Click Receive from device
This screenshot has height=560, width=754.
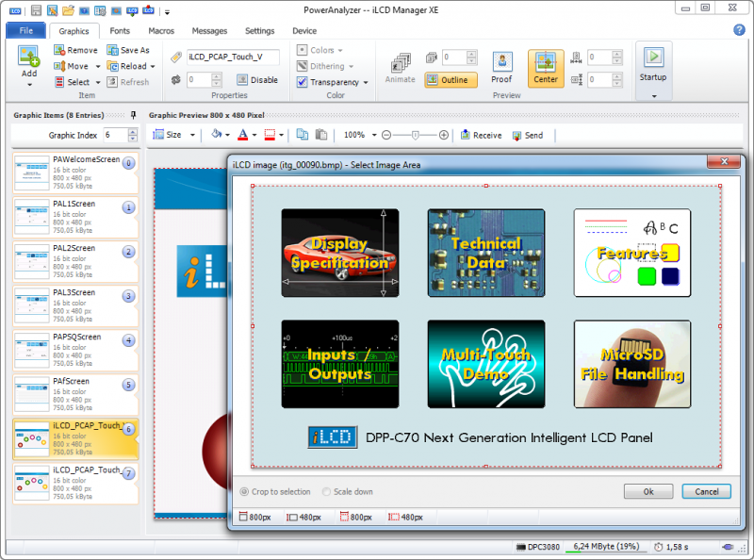pyautogui.click(x=481, y=135)
